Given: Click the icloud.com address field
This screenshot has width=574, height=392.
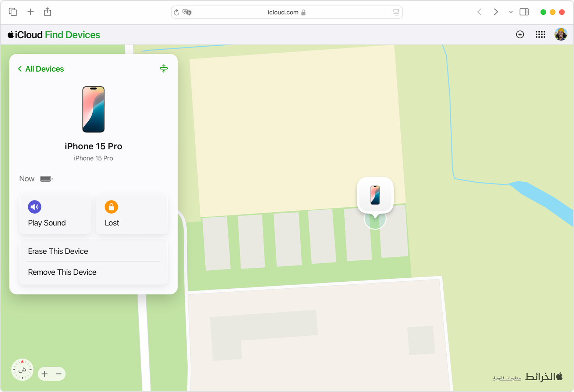Looking at the screenshot, I should point(287,12).
